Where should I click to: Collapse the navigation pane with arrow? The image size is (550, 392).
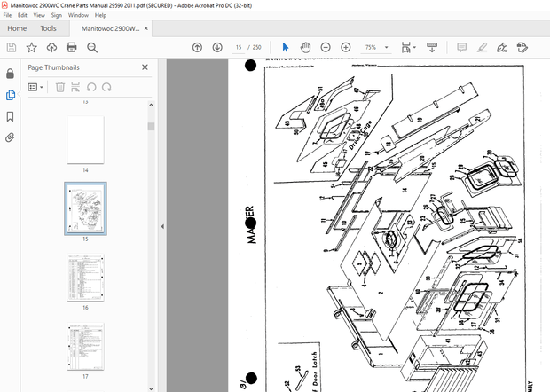pyautogui.click(x=162, y=226)
